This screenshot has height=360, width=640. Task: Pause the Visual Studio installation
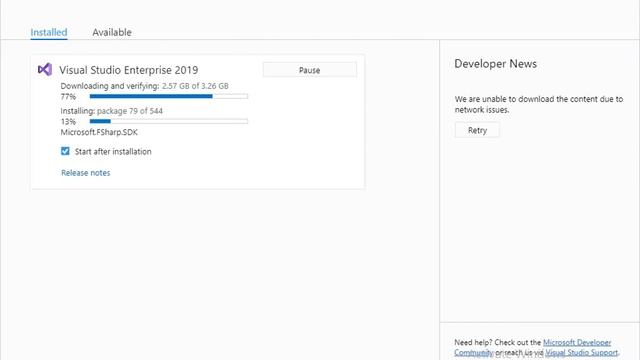309,70
